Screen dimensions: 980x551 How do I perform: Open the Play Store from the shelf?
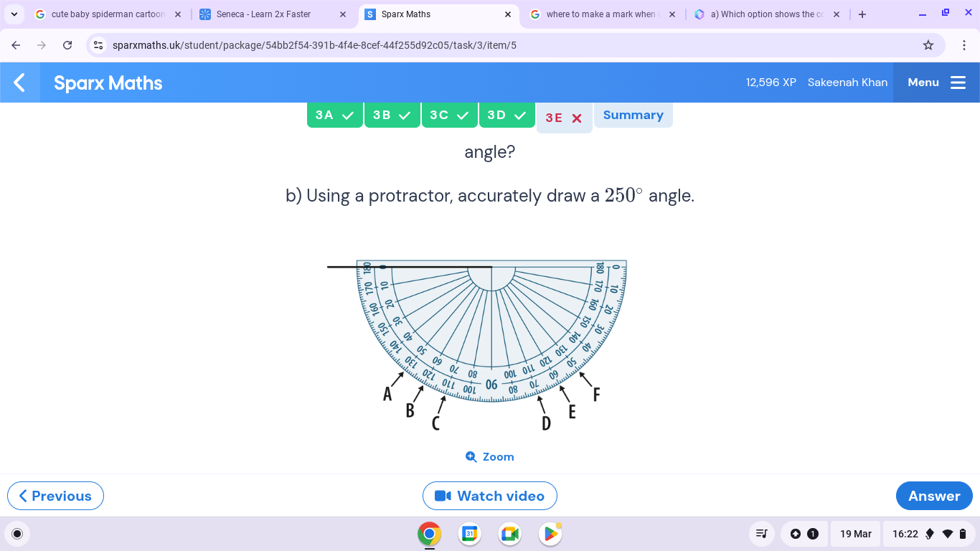550,534
